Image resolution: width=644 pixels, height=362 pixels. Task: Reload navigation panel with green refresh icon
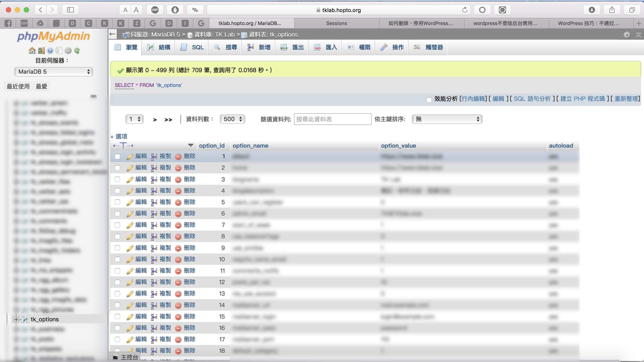(x=77, y=51)
